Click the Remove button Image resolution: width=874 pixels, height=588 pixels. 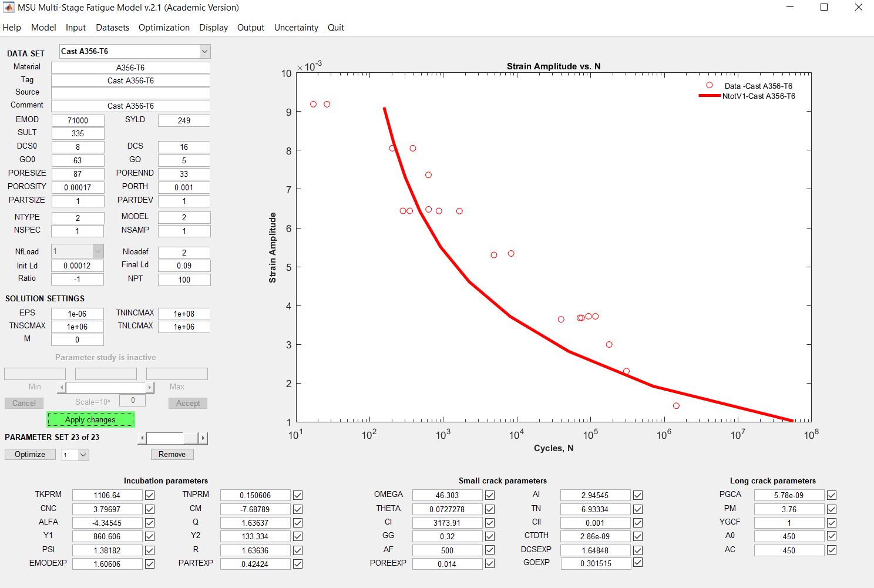coord(172,455)
